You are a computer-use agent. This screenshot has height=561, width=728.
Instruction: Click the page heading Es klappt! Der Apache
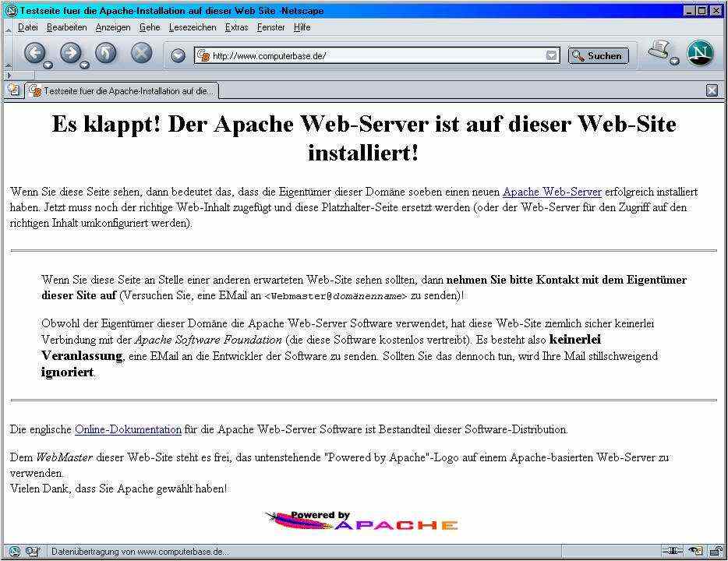[x=363, y=138]
